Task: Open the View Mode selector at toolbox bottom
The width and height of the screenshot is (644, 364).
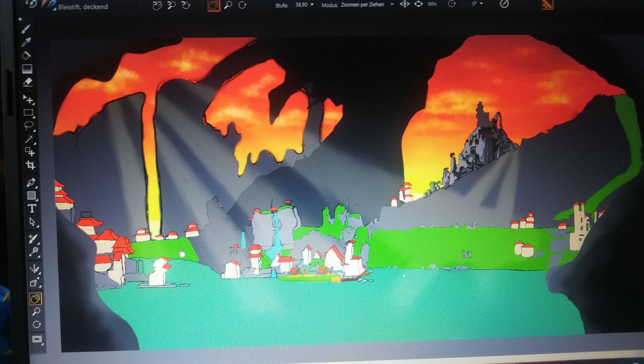Action: (x=37, y=339)
